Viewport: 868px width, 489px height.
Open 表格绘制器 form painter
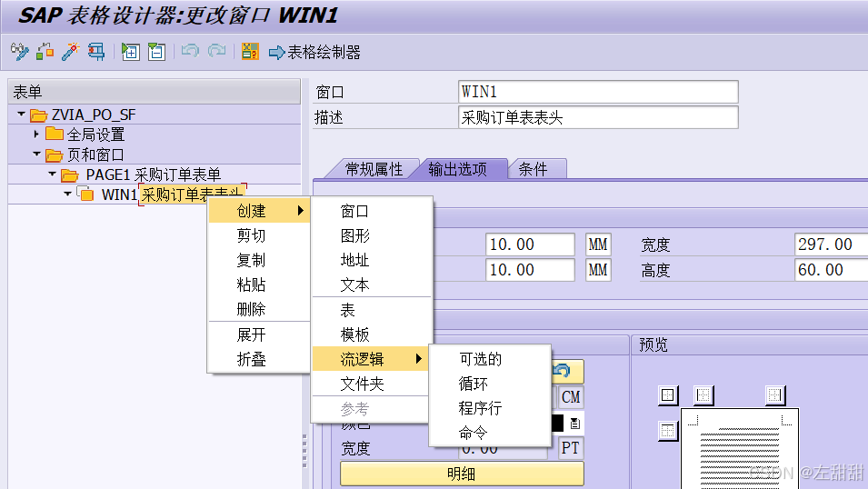point(314,52)
